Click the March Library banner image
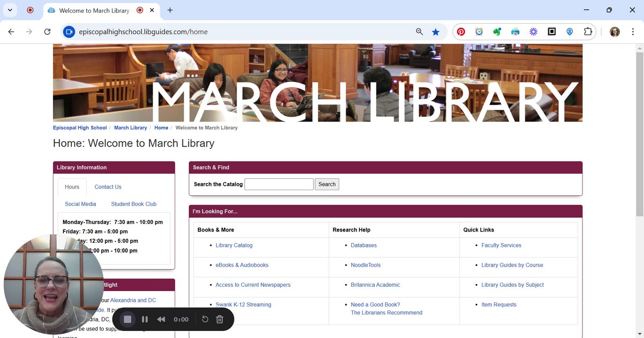644x338 pixels. 318,83
